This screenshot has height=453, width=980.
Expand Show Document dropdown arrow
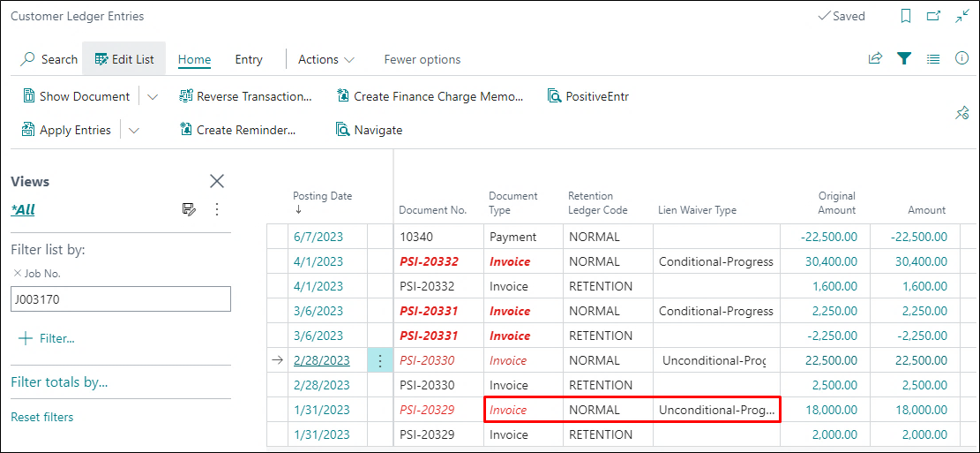[153, 97]
